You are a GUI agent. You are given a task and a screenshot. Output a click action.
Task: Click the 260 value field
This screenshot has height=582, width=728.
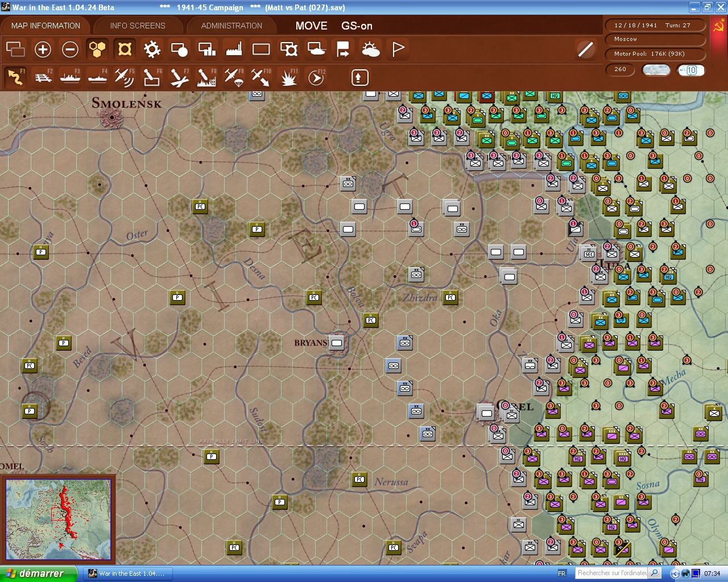(621, 69)
